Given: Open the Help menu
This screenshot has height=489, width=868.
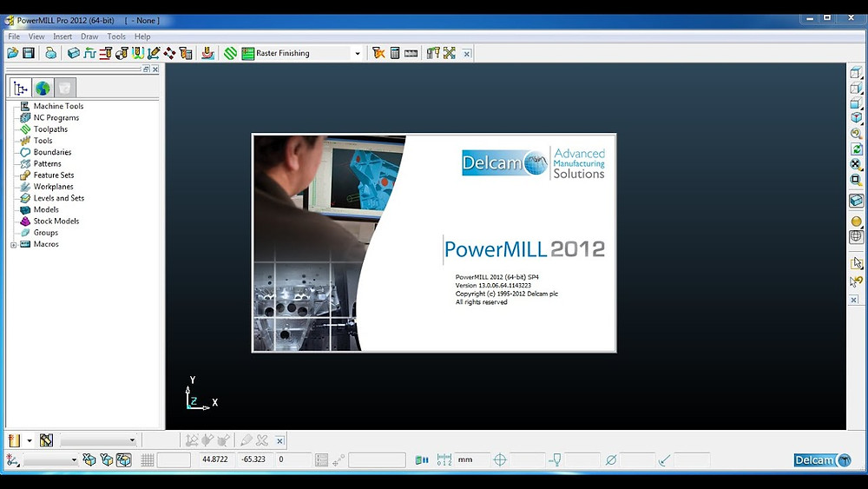Looking at the screenshot, I should click(x=142, y=36).
